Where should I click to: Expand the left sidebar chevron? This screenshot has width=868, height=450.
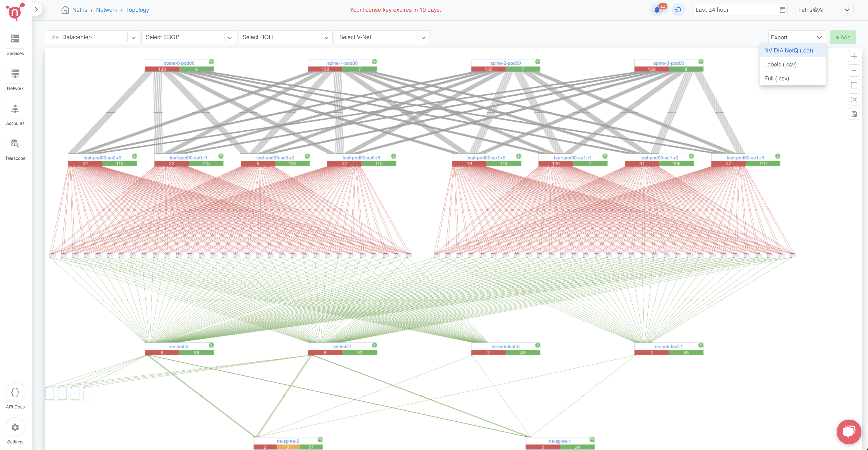[x=36, y=9]
